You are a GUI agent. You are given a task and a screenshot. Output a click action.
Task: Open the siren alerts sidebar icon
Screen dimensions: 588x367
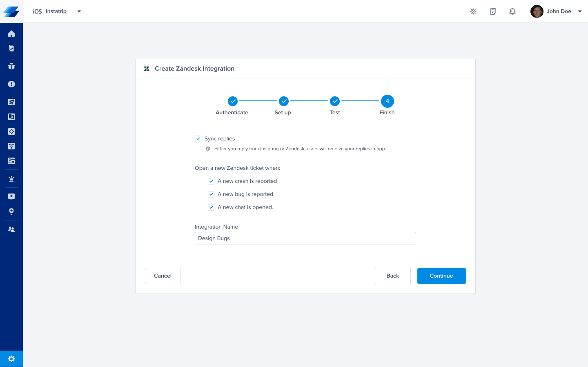11,179
